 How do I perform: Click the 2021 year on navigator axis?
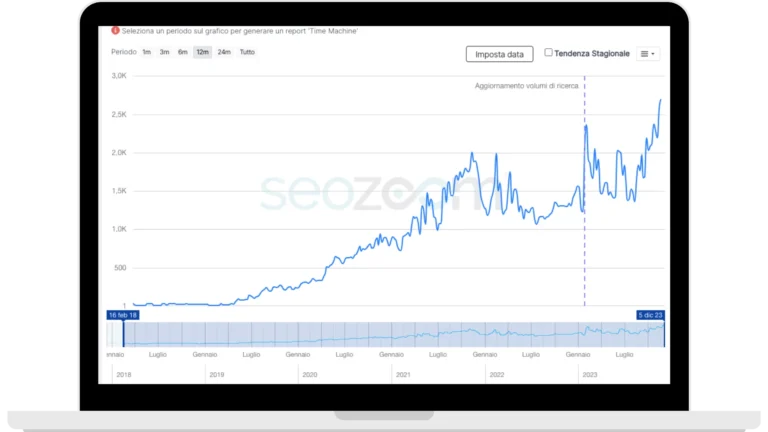[403, 375]
